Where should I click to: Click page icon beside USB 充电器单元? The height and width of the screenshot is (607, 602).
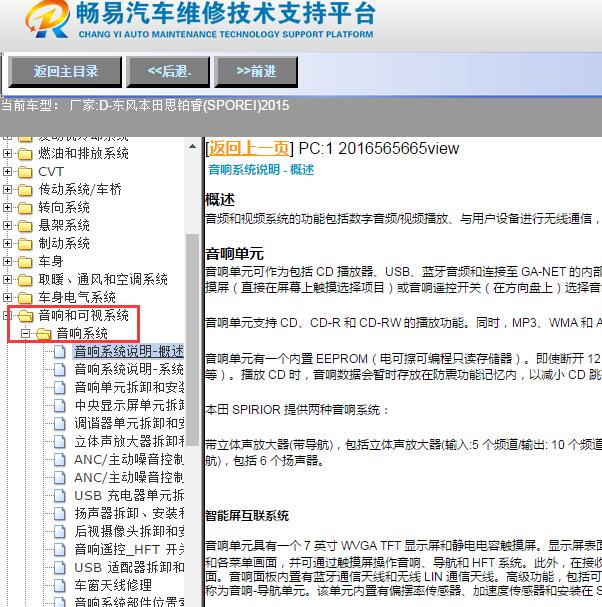(x=60, y=496)
